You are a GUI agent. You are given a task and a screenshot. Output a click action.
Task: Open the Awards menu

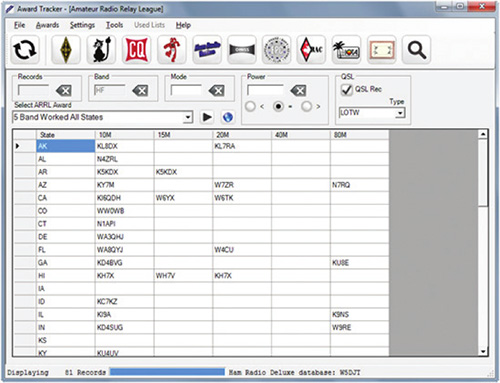tap(47, 25)
